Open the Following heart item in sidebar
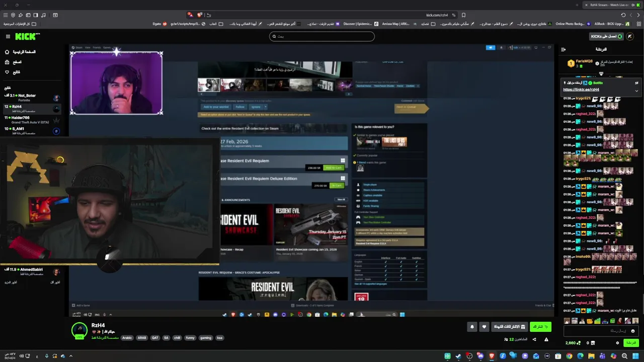Image resolution: width=644 pixels, height=362 pixels. point(12,72)
